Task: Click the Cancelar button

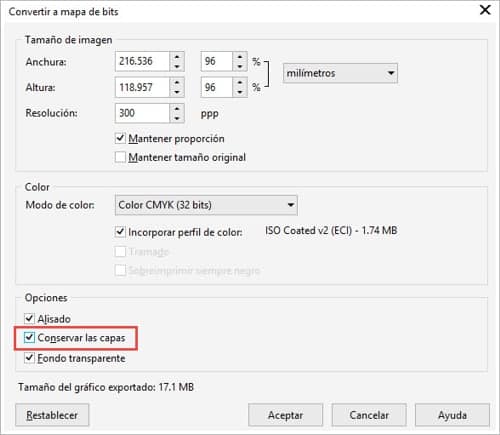Action: coord(369,415)
